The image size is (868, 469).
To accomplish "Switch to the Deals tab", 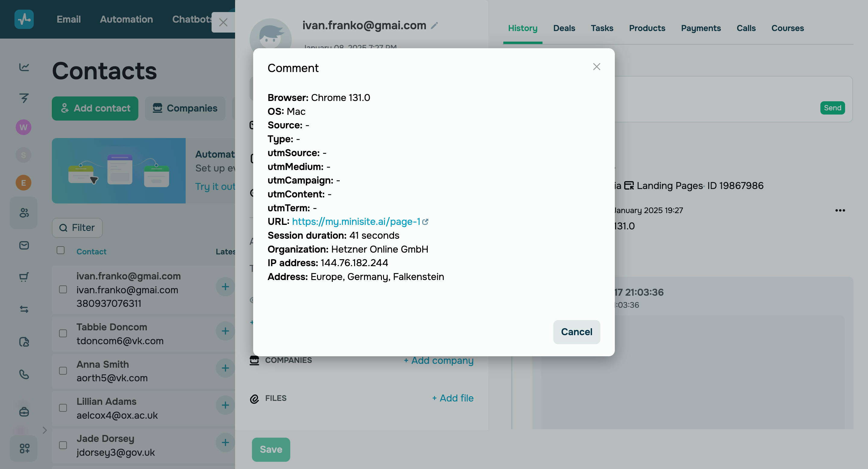I will point(564,28).
